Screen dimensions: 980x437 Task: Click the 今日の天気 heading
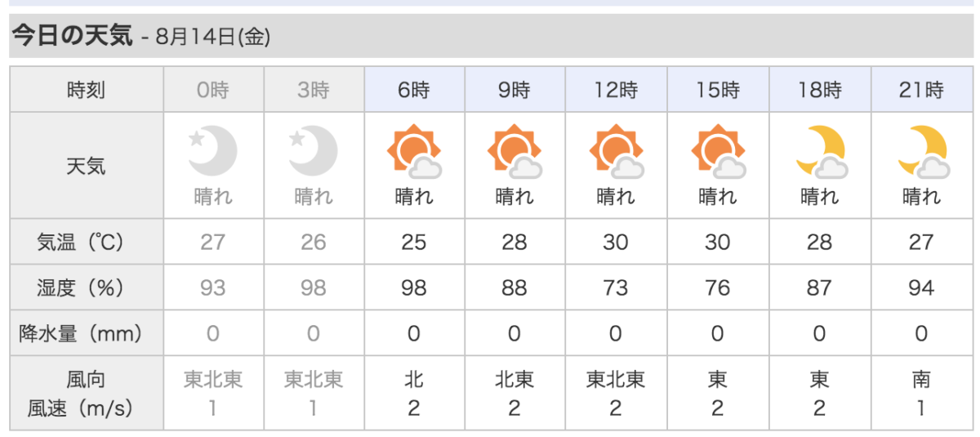tap(71, 36)
